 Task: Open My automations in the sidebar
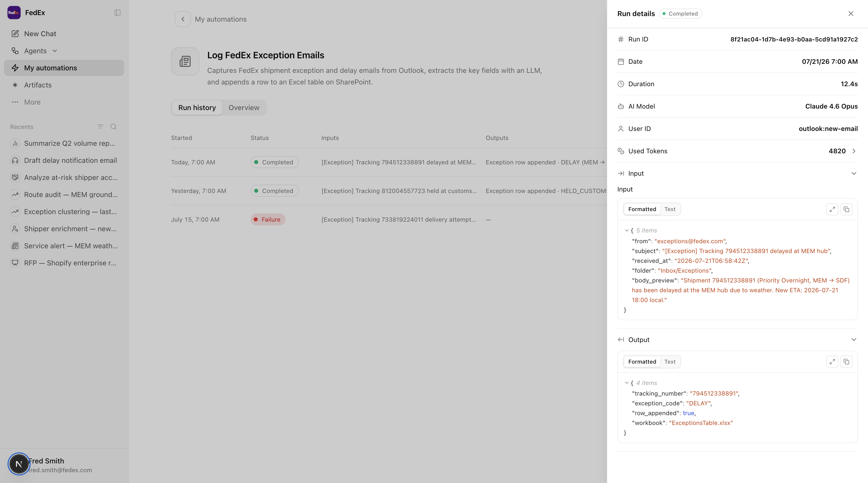tap(64, 68)
